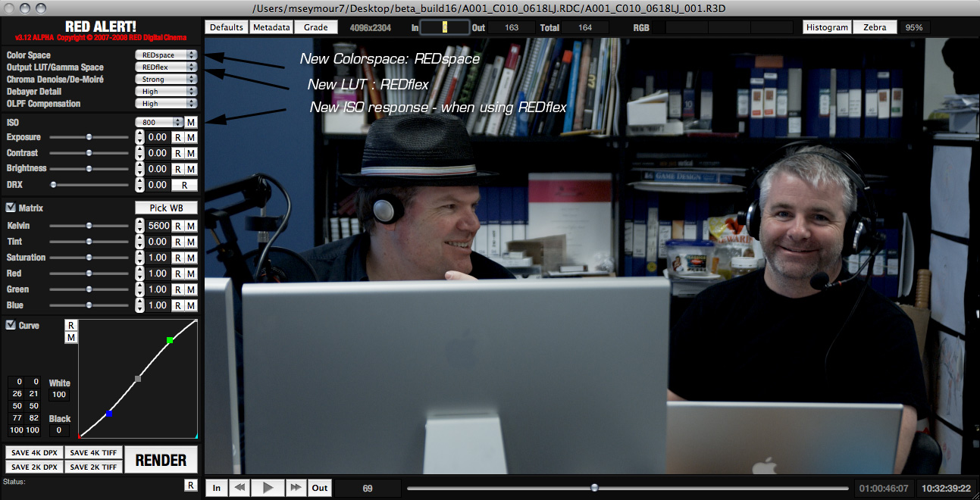This screenshot has width=980, height=500.
Task: Toggle the Matrix checkbox
Action: tap(11, 208)
